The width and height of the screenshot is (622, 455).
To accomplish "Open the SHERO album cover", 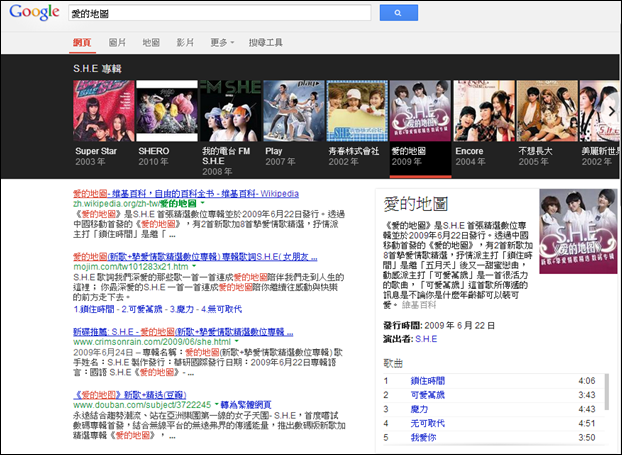I will 167,111.
